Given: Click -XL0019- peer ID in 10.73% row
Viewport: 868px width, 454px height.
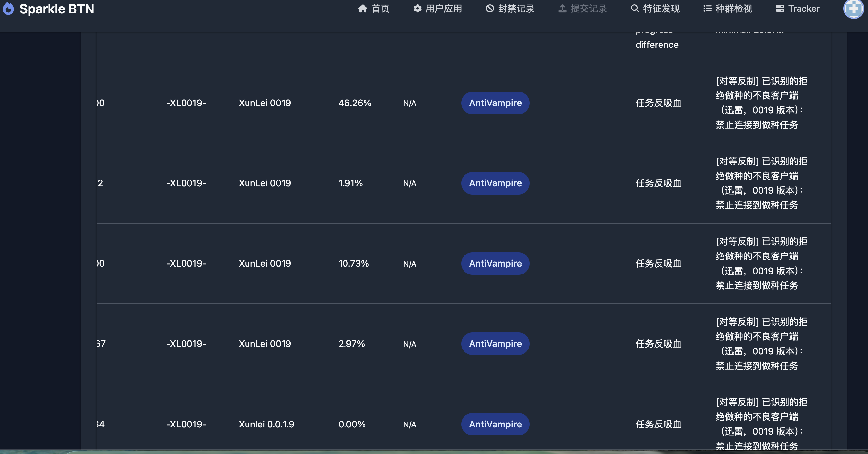Looking at the screenshot, I should (x=186, y=263).
